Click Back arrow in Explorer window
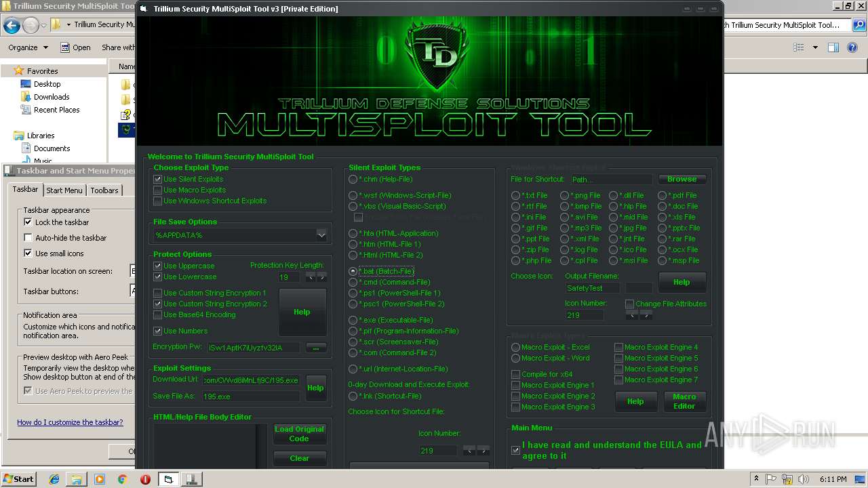The image size is (868, 488). click(x=12, y=26)
